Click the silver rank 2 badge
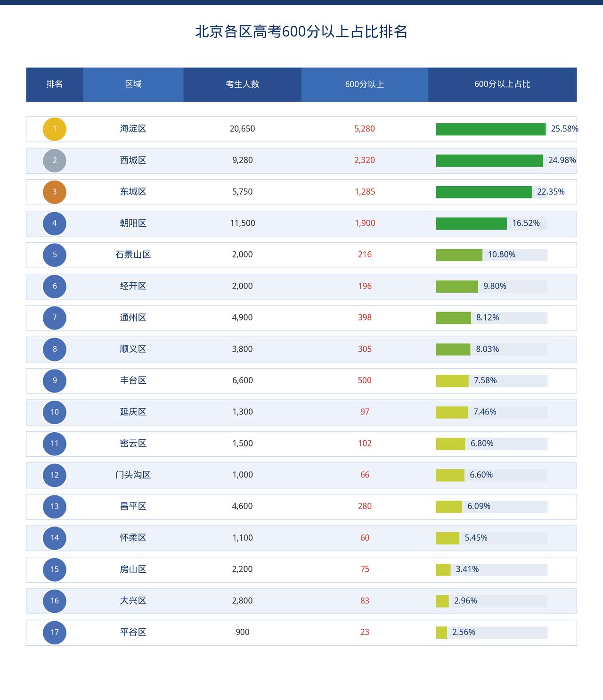 (55, 161)
